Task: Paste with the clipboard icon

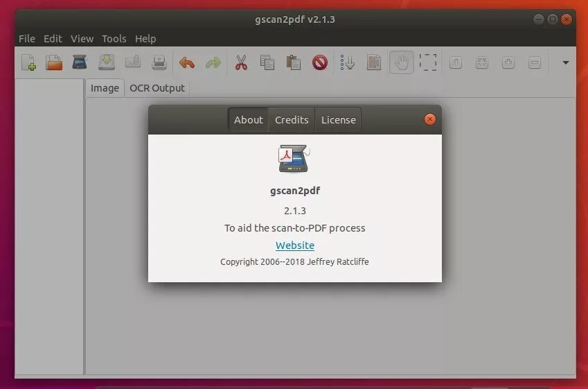Action: click(x=294, y=62)
